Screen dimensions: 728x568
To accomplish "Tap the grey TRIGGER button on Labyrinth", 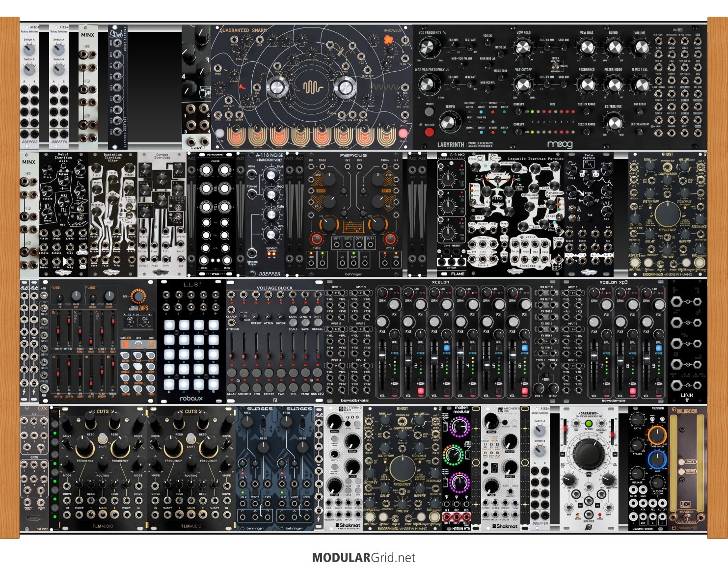I will (430, 112).
